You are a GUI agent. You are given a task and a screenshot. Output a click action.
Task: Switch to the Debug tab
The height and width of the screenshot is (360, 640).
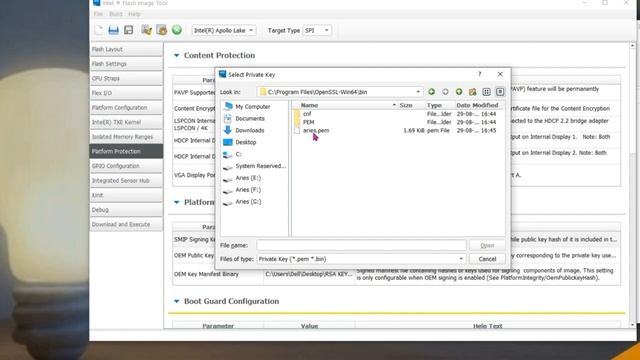pyautogui.click(x=126, y=210)
